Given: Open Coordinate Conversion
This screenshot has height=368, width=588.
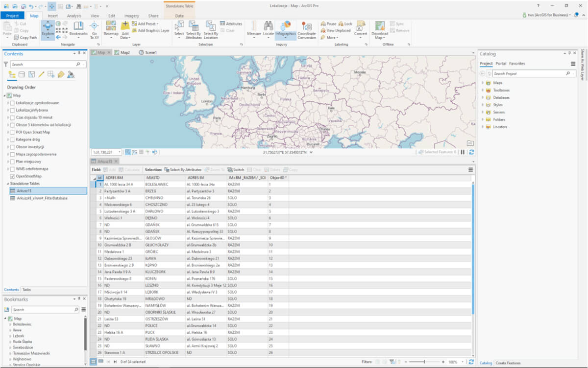Looking at the screenshot, I should tap(307, 29).
